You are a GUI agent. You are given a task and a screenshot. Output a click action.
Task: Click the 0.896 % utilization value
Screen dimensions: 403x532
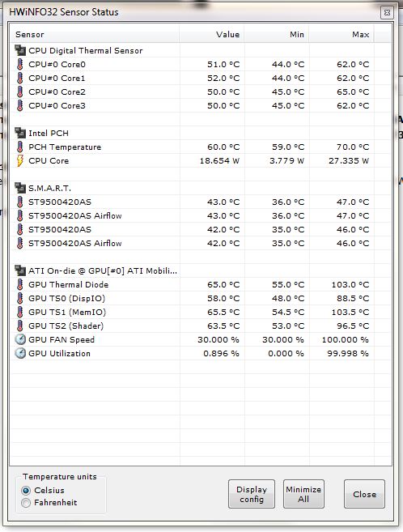pyautogui.click(x=221, y=354)
